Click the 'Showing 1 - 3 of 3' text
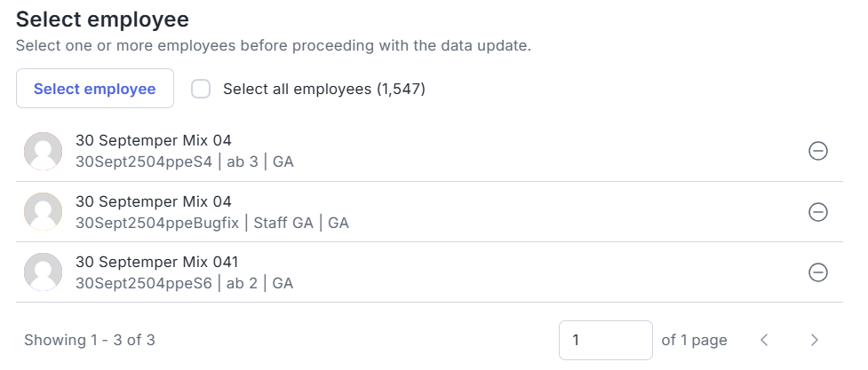Screen dimensions: 868x370 tap(90, 340)
